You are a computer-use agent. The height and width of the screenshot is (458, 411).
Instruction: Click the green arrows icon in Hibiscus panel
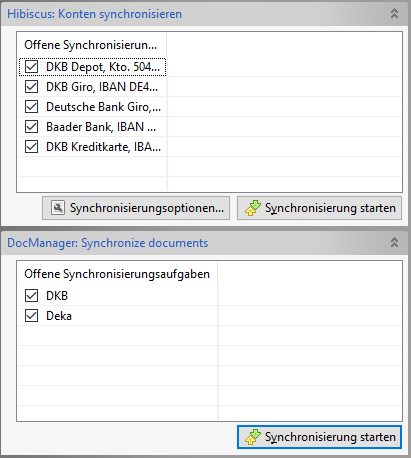[253, 208]
